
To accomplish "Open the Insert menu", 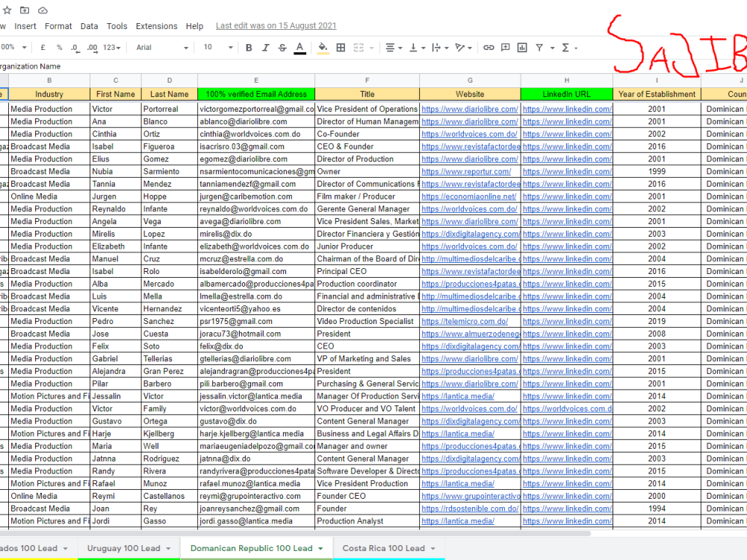I will point(25,26).
